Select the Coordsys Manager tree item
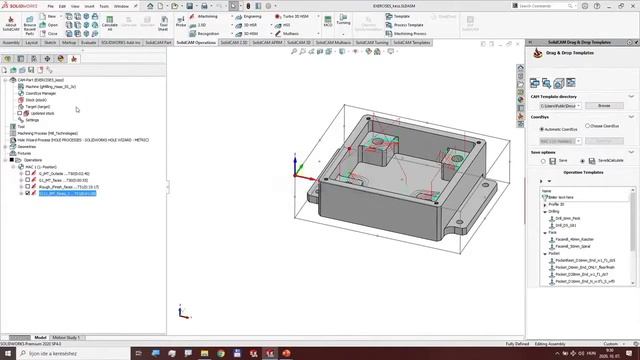 [x=40, y=93]
